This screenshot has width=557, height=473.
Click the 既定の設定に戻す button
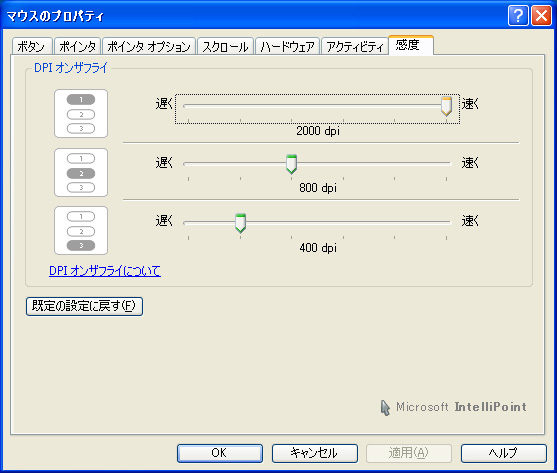(84, 306)
